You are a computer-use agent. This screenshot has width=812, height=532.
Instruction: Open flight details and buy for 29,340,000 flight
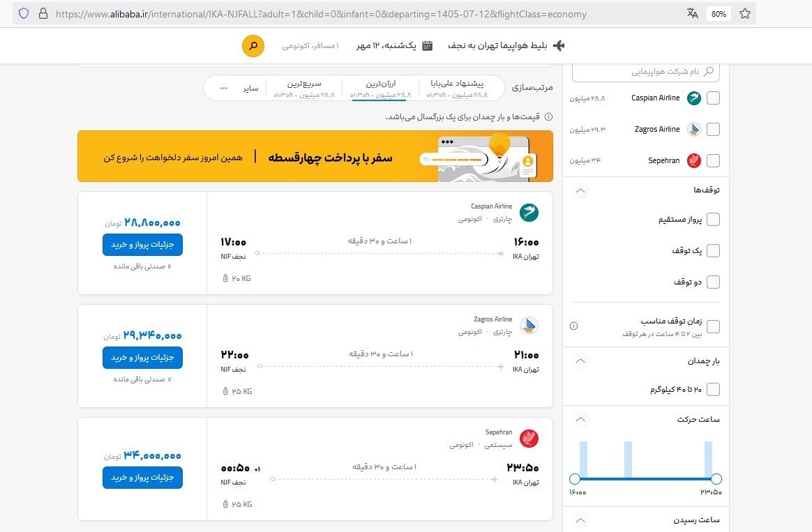pyautogui.click(x=142, y=358)
